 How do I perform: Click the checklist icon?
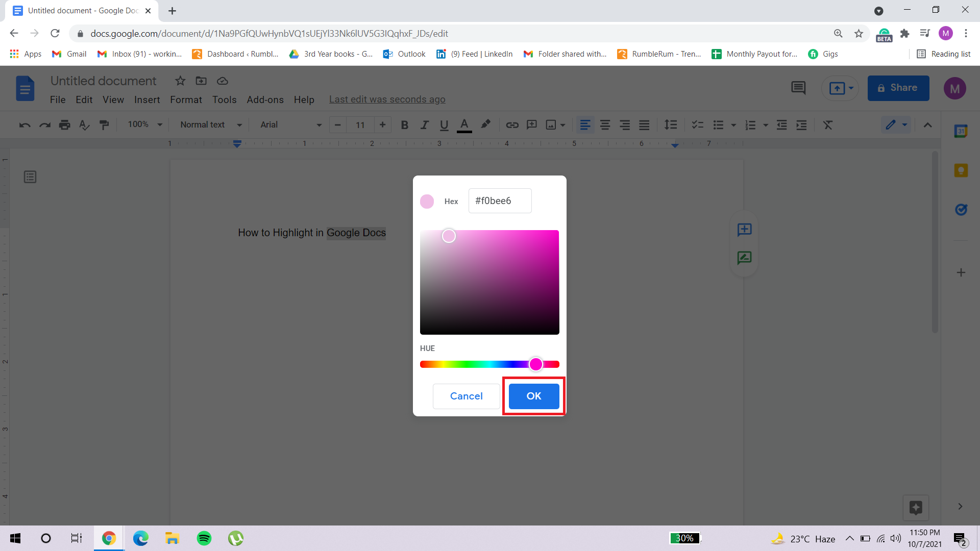[x=697, y=125]
